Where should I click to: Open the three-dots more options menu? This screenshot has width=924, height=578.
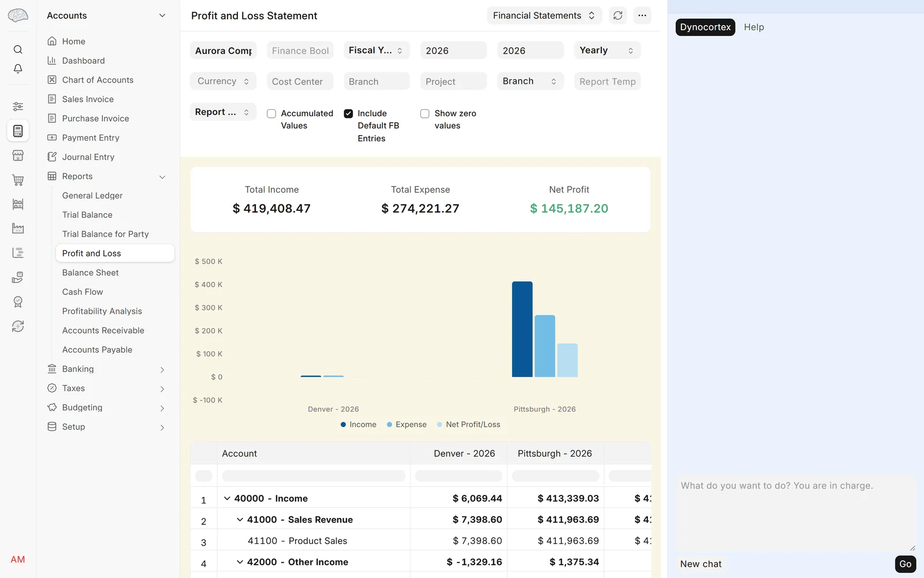642,16
